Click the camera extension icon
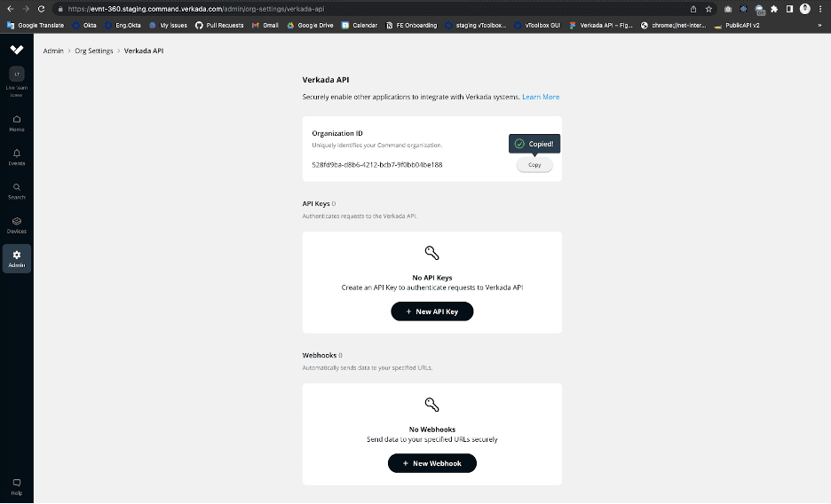Viewport: 831px width, 504px height. click(728, 9)
